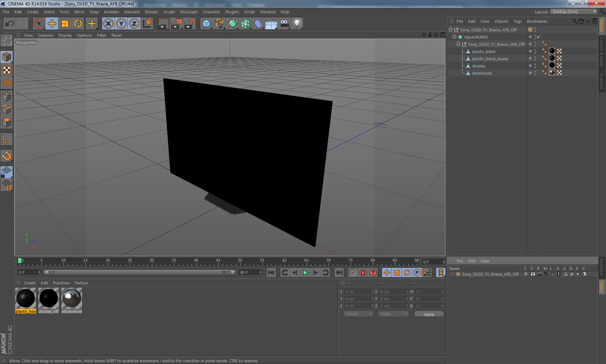
Task: Toggle autokeying button
Action: tap(363, 272)
